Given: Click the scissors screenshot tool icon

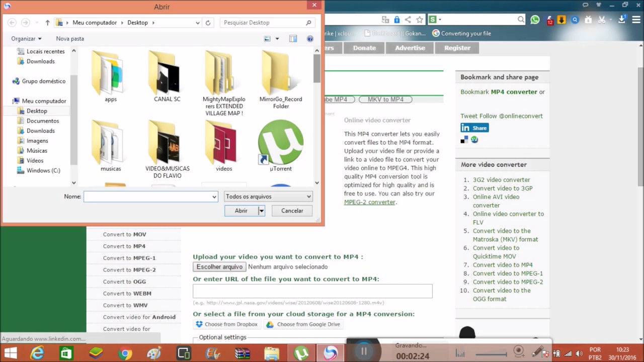Looking at the screenshot, I should tap(601, 20).
